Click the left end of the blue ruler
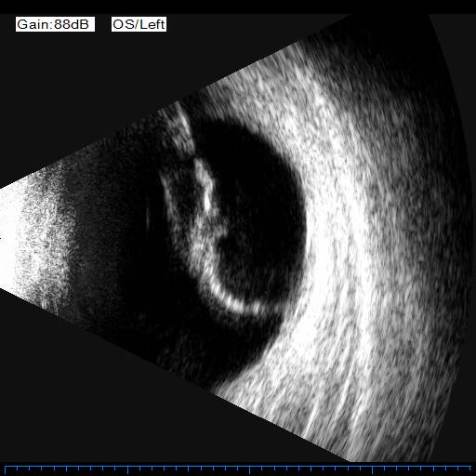476x476 pixels. 6,469
